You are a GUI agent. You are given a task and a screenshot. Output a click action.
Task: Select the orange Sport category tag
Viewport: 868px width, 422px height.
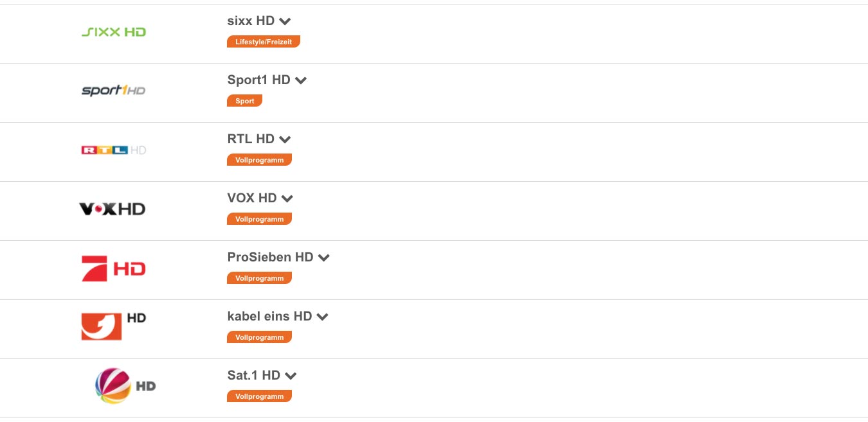[245, 101]
